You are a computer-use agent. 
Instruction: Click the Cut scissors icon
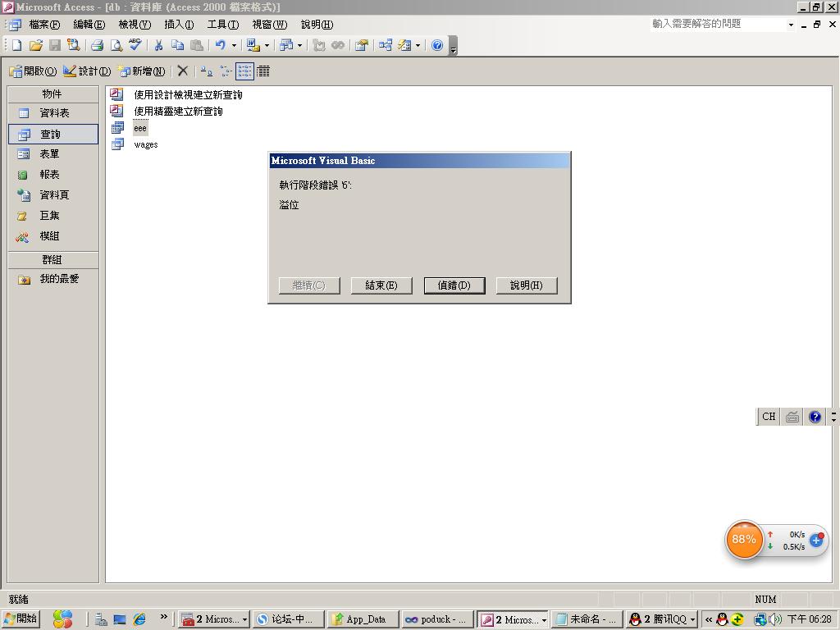(158, 46)
